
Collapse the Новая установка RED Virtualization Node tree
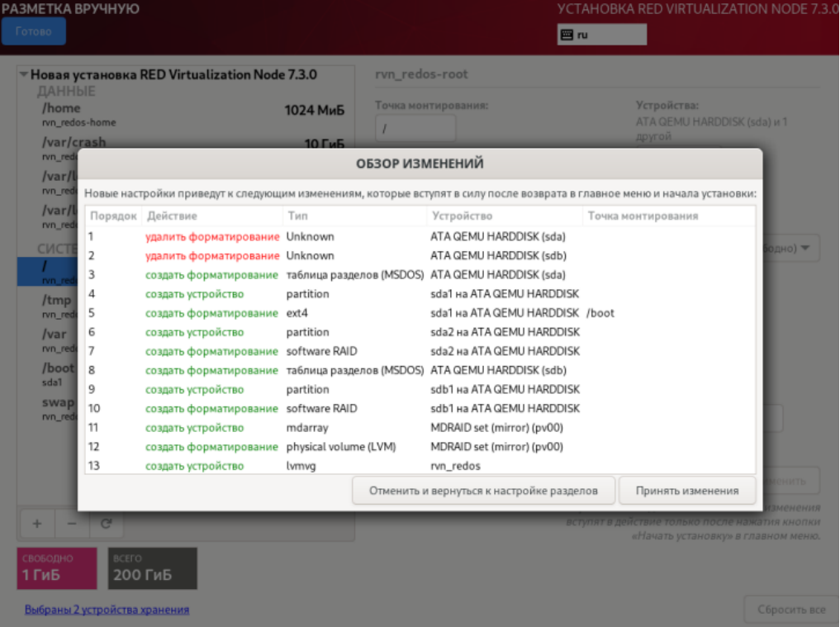click(x=24, y=74)
